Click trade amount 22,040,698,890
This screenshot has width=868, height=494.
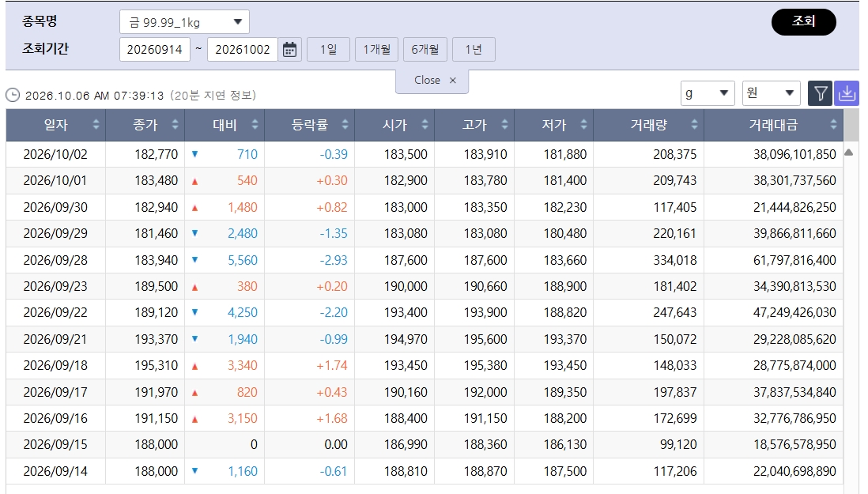[x=794, y=471]
